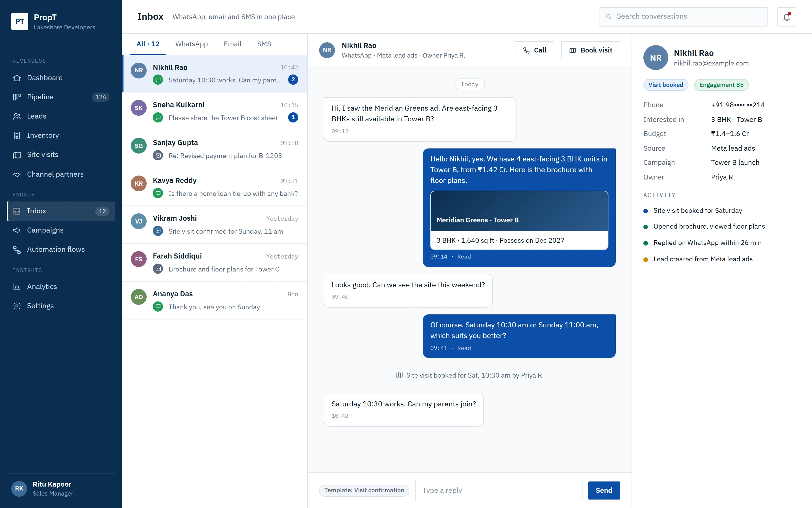Click nikhil.rao@example.com email address

pyautogui.click(x=711, y=63)
